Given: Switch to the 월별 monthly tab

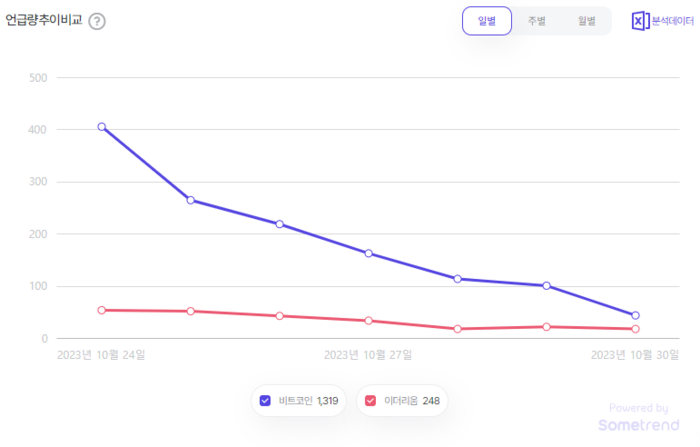Looking at the screenshot, I should pyautogui.click(x=586, y=21).
